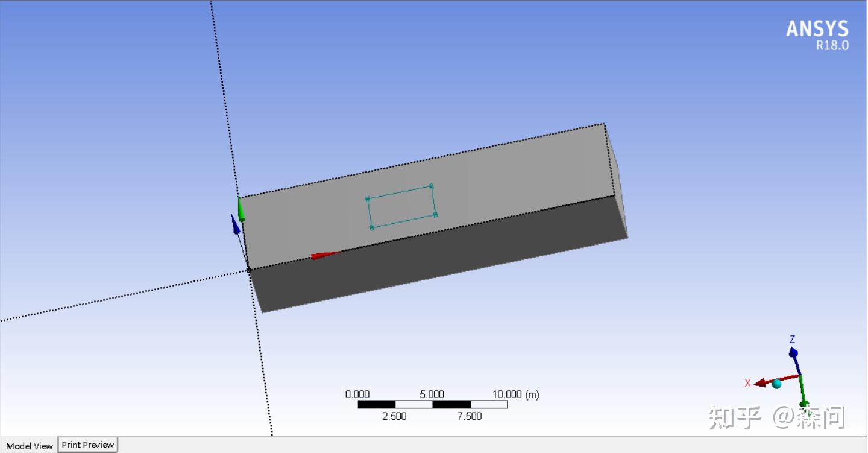Click the green arrow at the model origin
The image size is (868, 453).
point(241,208)
